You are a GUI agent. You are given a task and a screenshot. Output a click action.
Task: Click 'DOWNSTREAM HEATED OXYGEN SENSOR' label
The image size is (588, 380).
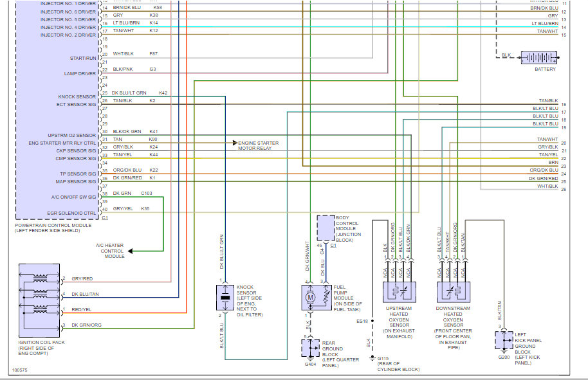point(453,328)
